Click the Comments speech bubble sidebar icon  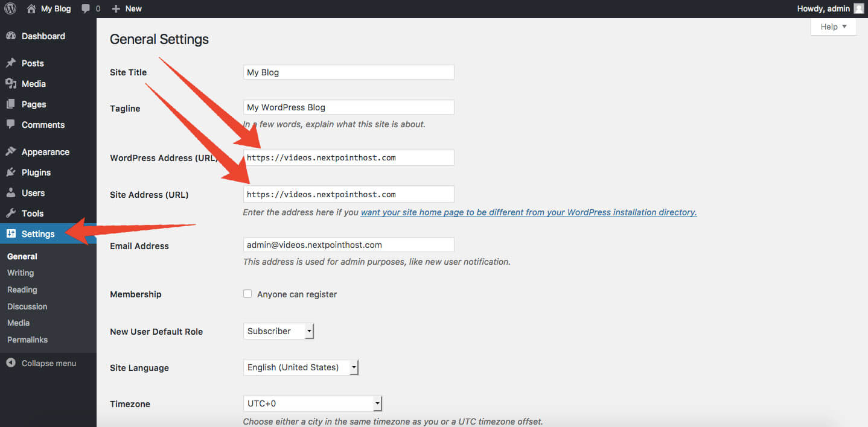11,124
